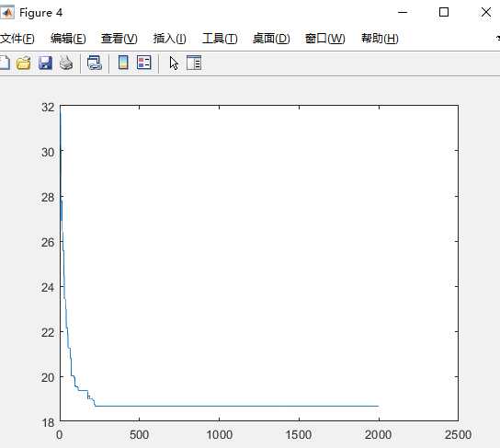The width and height of the screenshot is (500, 448).
Task: Click the y-axis tick label 18
Action: 48,423
